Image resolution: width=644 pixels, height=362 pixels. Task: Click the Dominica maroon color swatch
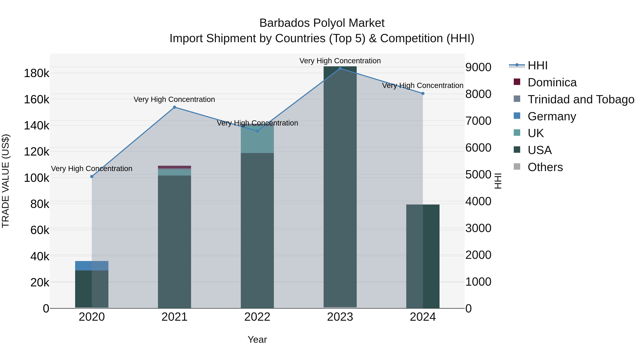point(517,82)
